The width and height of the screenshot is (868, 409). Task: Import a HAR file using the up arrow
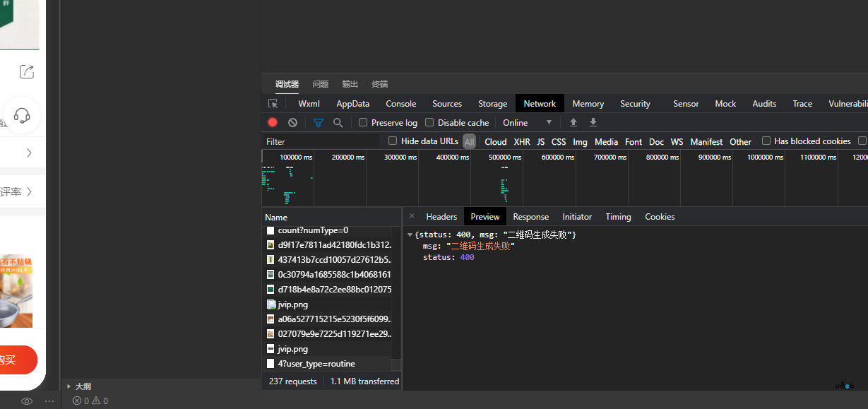point(573,122)
